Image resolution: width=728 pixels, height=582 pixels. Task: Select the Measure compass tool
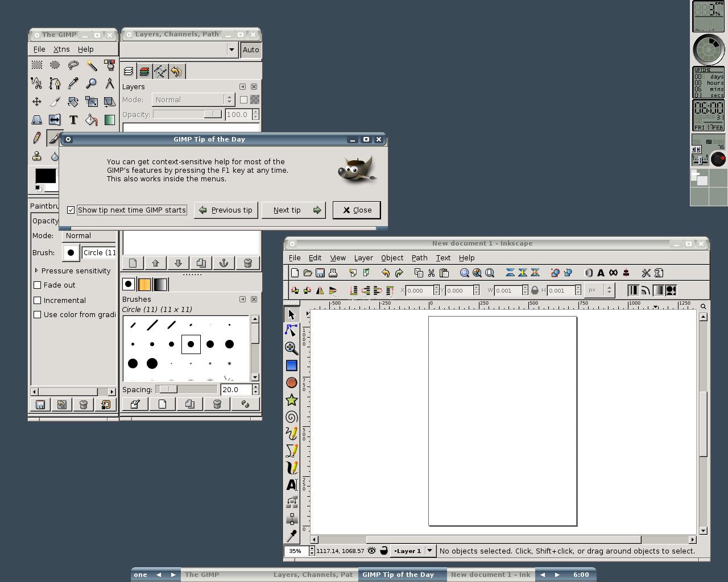(110, 84)
